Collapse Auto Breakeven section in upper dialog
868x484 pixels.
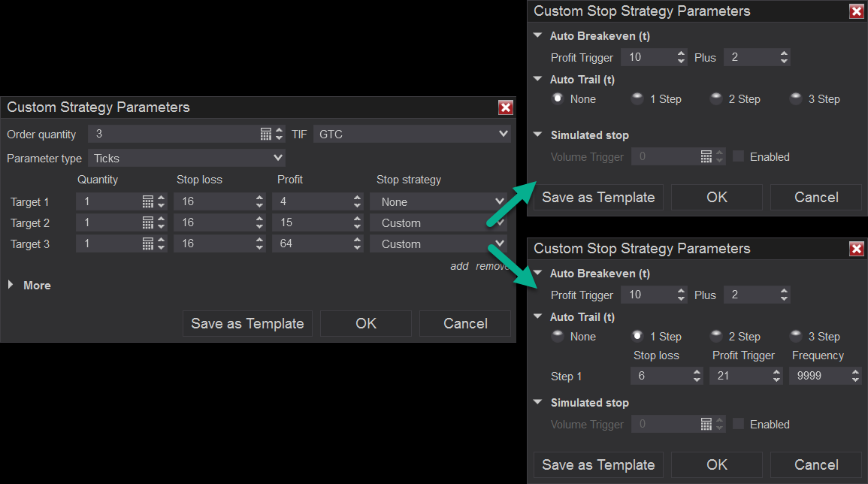(x=538, y=36)
